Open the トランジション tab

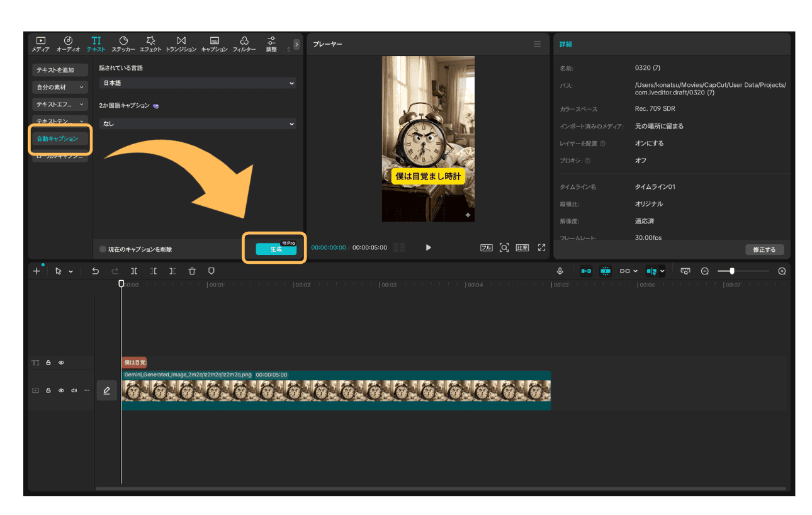[181, 43]
